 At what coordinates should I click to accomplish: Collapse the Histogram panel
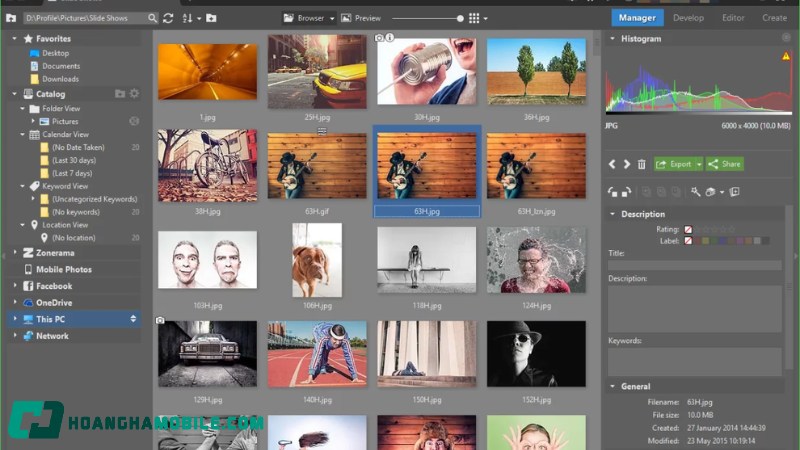pos(612,39)
